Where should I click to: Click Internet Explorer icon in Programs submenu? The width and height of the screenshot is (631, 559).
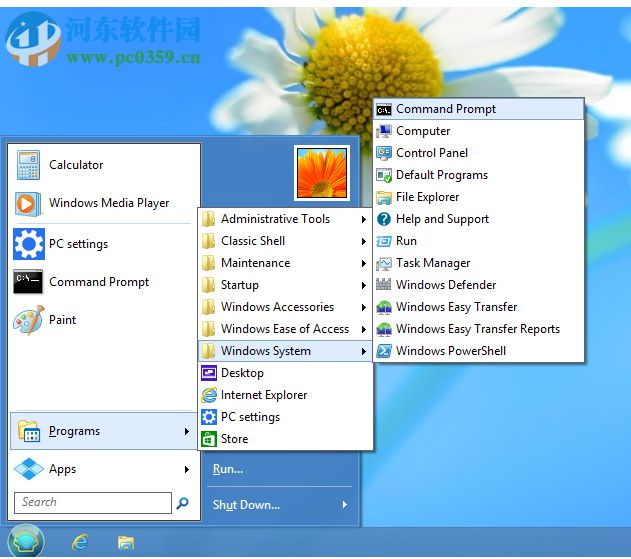click(209, 395)
